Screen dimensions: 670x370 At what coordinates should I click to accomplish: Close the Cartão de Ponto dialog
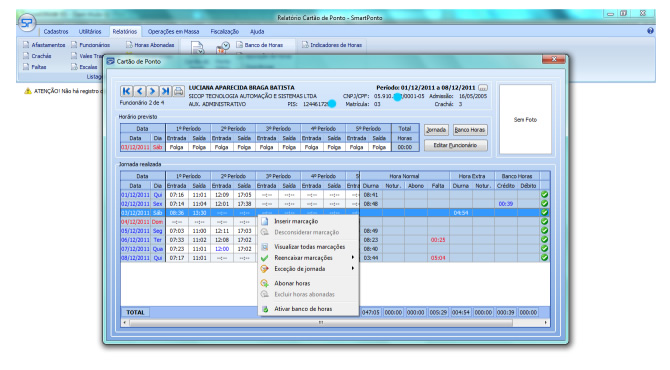point(554,59)
